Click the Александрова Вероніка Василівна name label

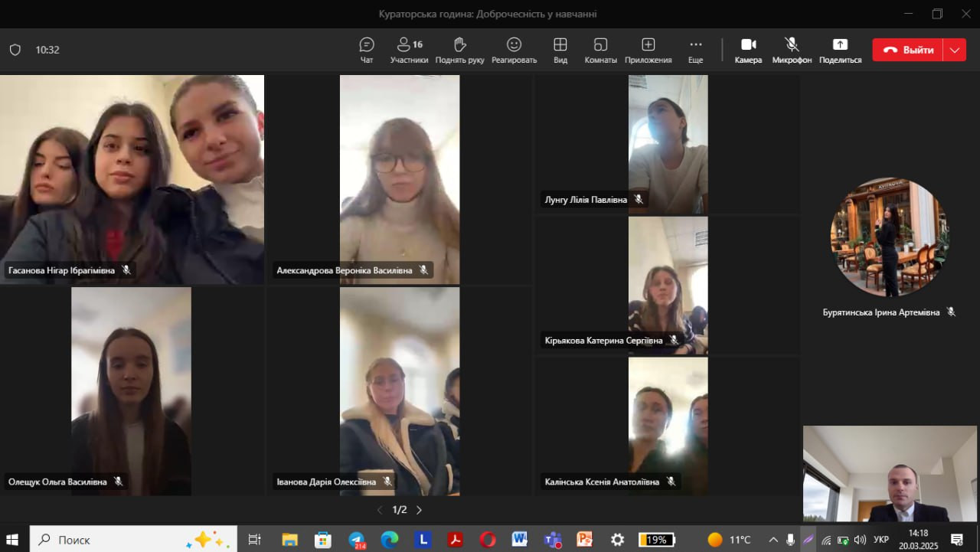click(x=345, y=270)
